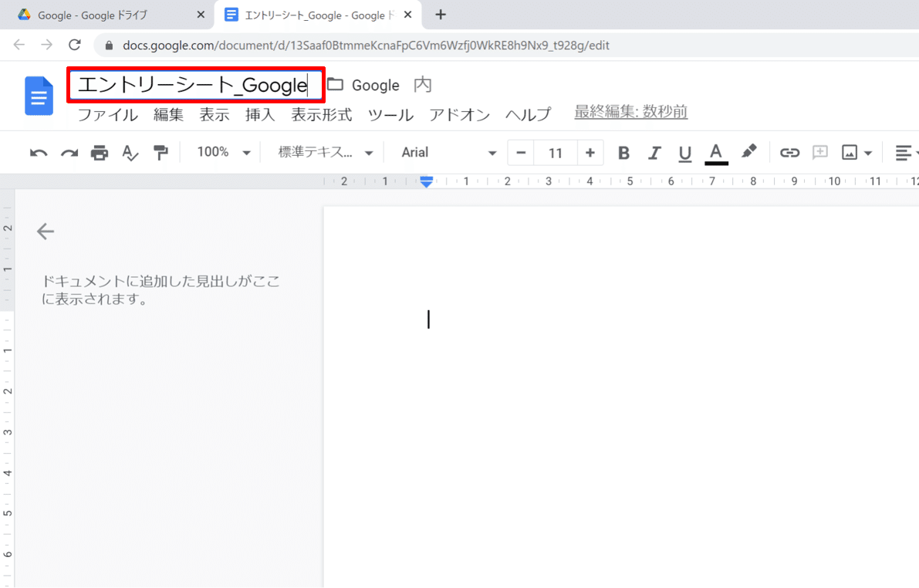Click the document title field エントリーシート_Google
Image resolution: width=919 pixels, height=588 pixels.
(x=196, y=85)
